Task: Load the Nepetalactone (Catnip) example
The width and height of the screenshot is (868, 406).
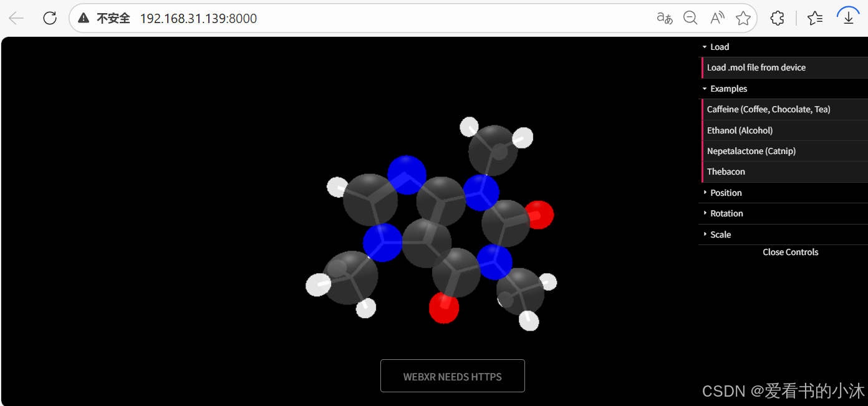Action: pyautogui.click(x=784, y=151)
